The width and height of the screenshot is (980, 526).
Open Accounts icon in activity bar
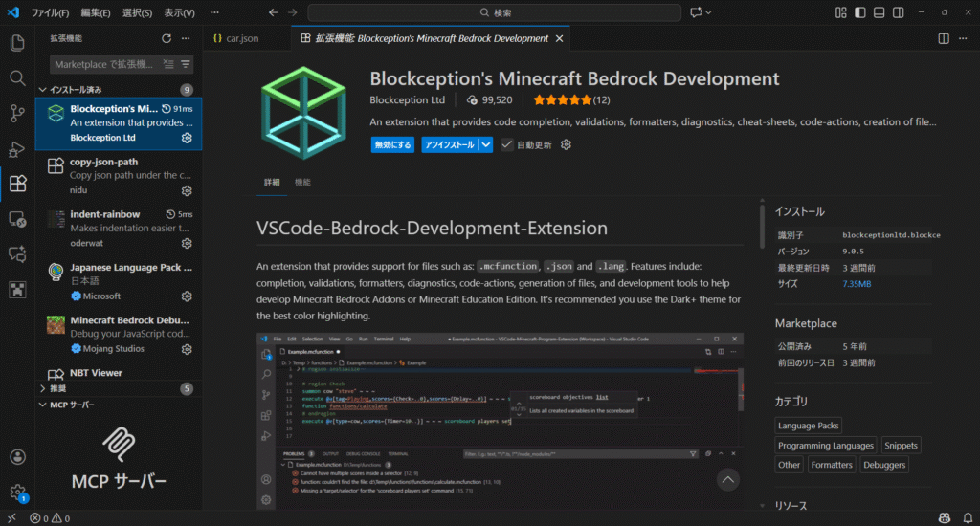17,457
